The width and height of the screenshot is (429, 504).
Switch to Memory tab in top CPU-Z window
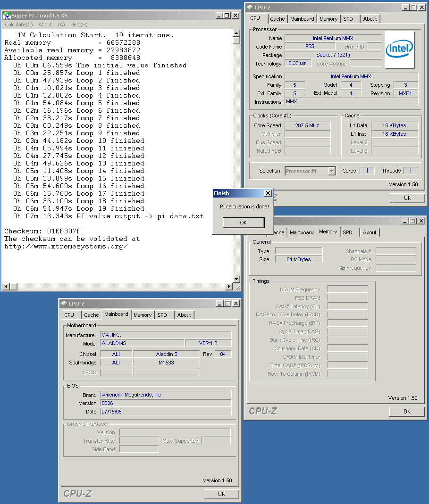click(x=328, y=19)
